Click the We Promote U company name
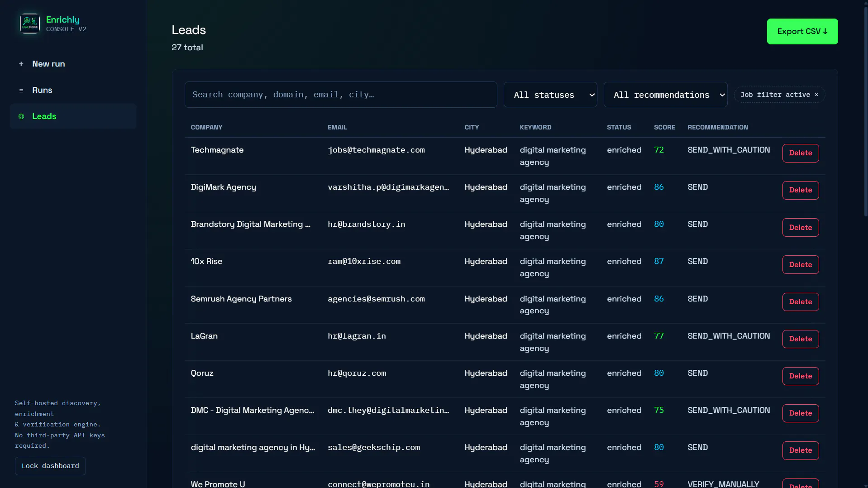This screenshot has height=488, width=868. pos(218,484)
